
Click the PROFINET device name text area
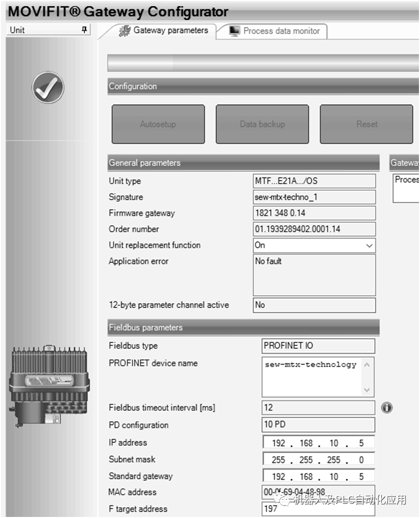point(318,377)
